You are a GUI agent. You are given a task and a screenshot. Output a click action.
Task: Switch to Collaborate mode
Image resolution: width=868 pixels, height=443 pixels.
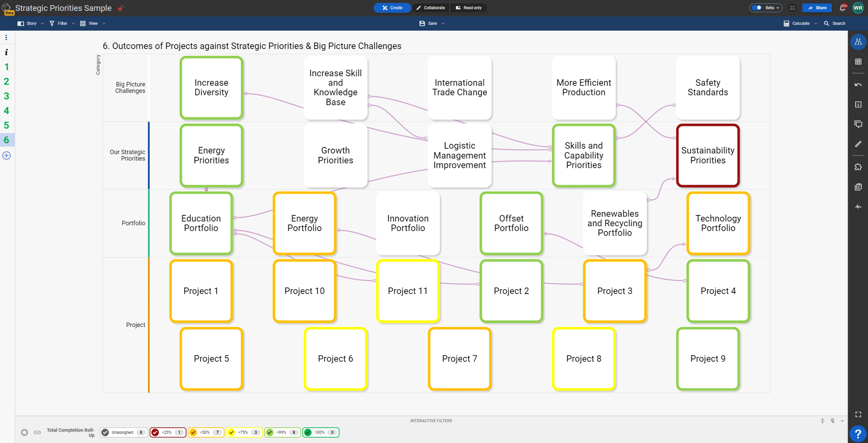[431, 8]
